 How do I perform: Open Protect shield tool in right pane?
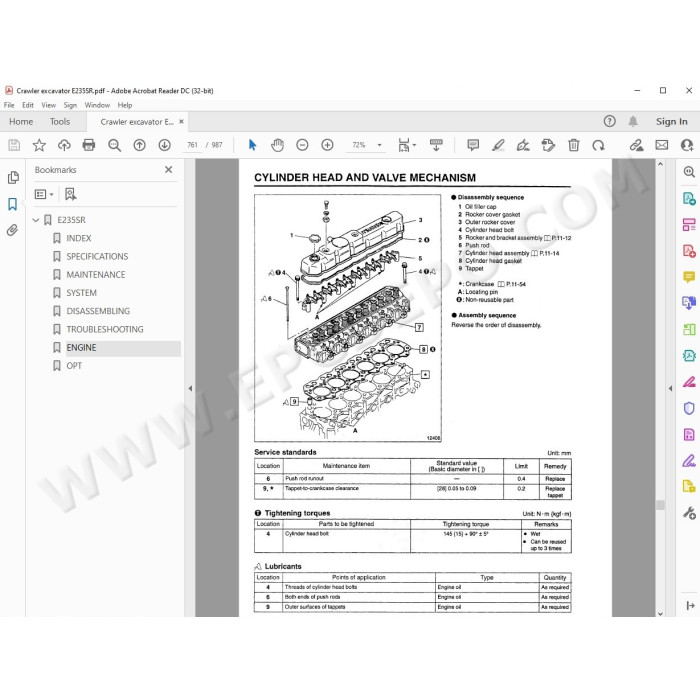pyautogui.click(x=689, y=408)
